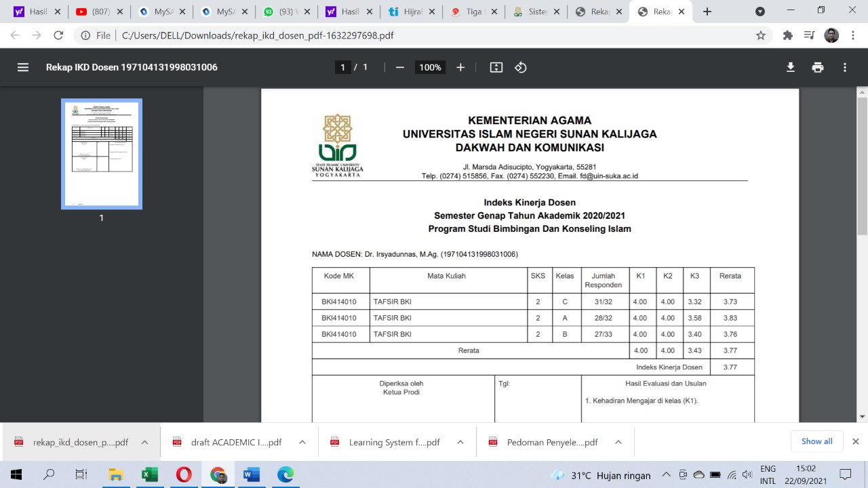Expand options for draft ACADEMIC download

[x=302, y=442]
